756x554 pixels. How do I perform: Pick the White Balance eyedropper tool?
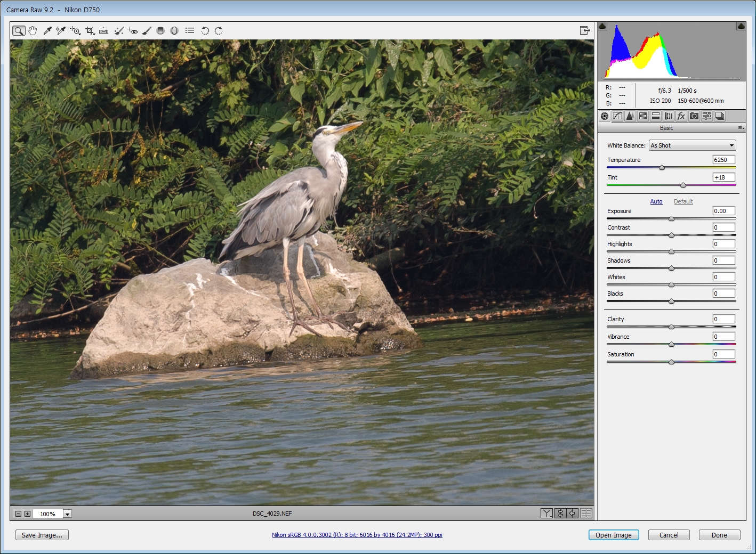(x=47, y=31)
